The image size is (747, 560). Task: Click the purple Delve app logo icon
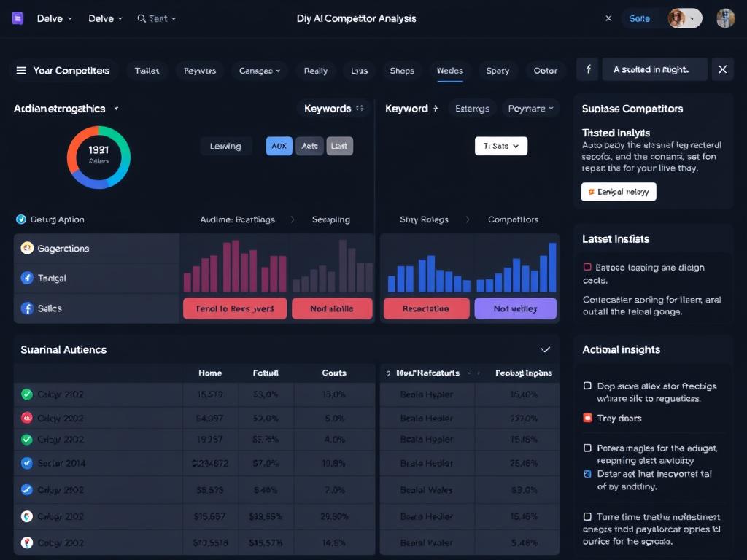click(x=18, y=18)
